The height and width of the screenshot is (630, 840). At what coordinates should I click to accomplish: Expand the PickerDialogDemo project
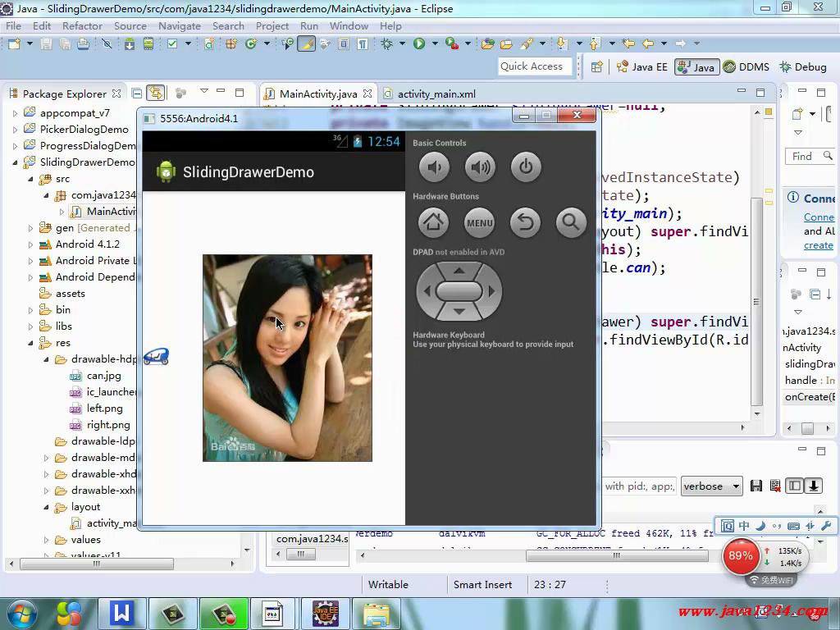click(15, 130)
